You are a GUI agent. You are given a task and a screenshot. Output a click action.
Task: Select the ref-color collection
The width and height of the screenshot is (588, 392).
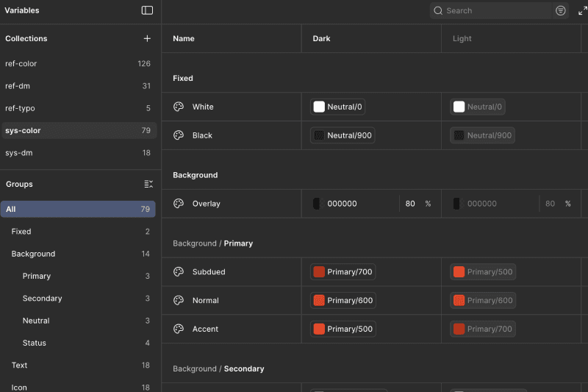(x=79, y=64)
